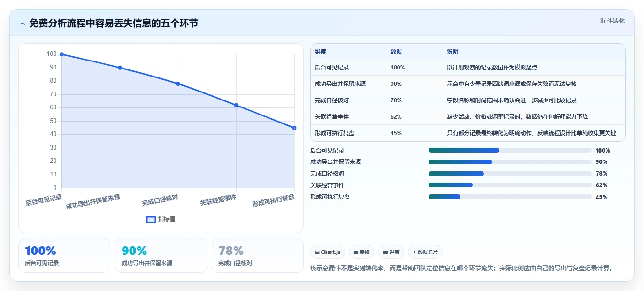This screenshot has height=291, width=644.
Task: Select the 漏斗转化 tag in header
Action: (613, 21)
